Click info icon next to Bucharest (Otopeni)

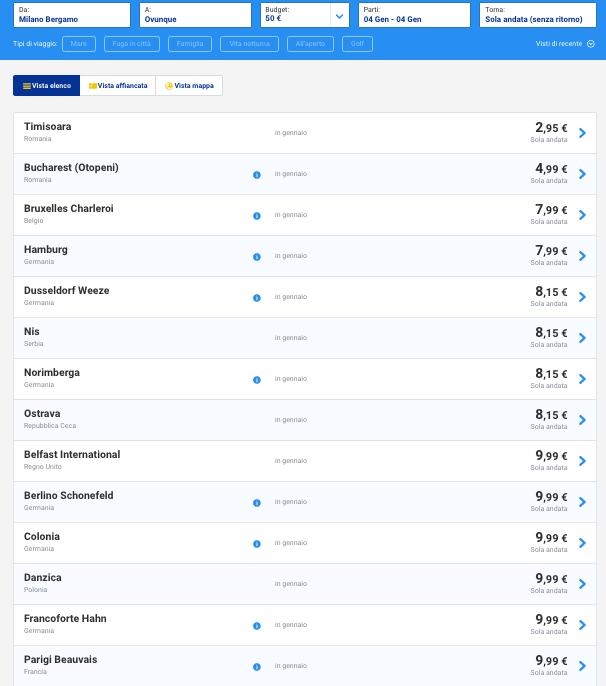(257, 174)
